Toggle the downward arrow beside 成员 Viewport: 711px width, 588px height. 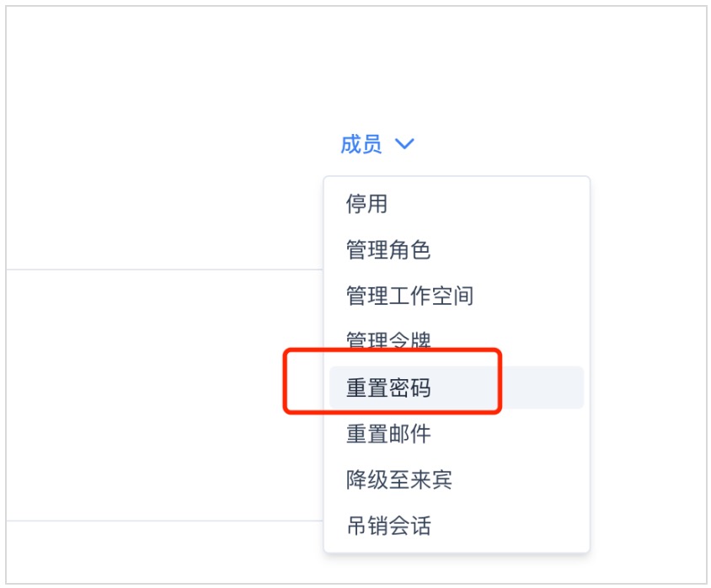[x=404, y=144]
